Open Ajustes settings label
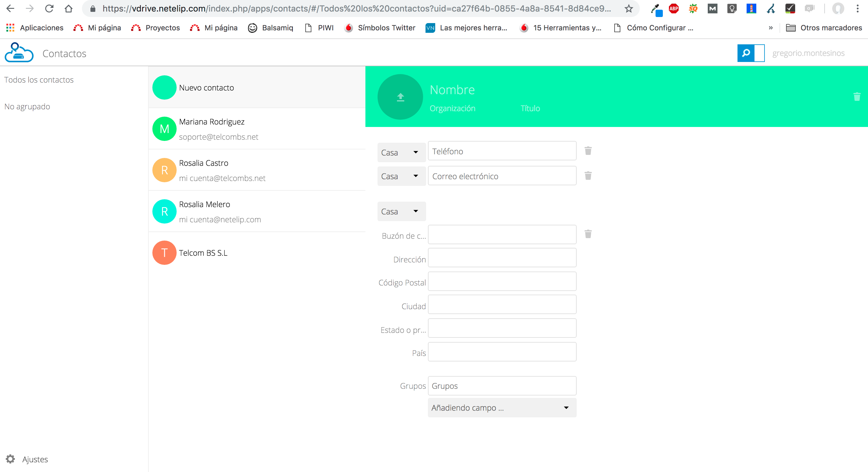The height and width of the screenshot is (472, 868). click(35, 459)
